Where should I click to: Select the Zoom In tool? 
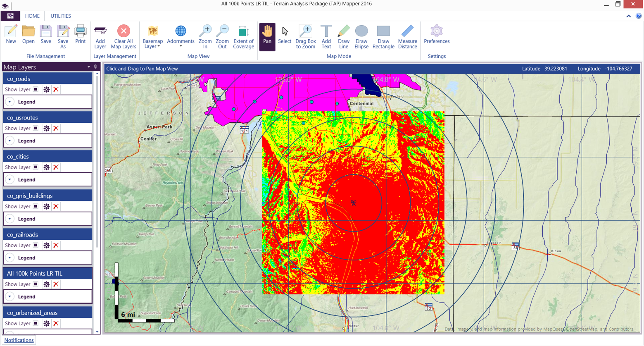tap(205, 36)
